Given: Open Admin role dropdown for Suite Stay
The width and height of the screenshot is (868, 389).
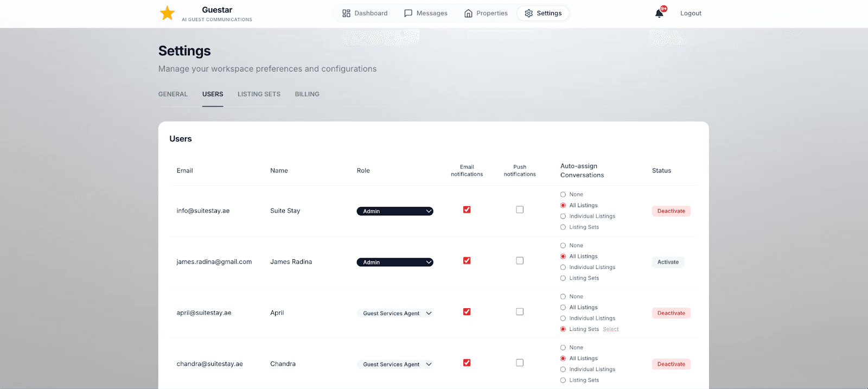Looking at the screenshot, I should point(394,211).
